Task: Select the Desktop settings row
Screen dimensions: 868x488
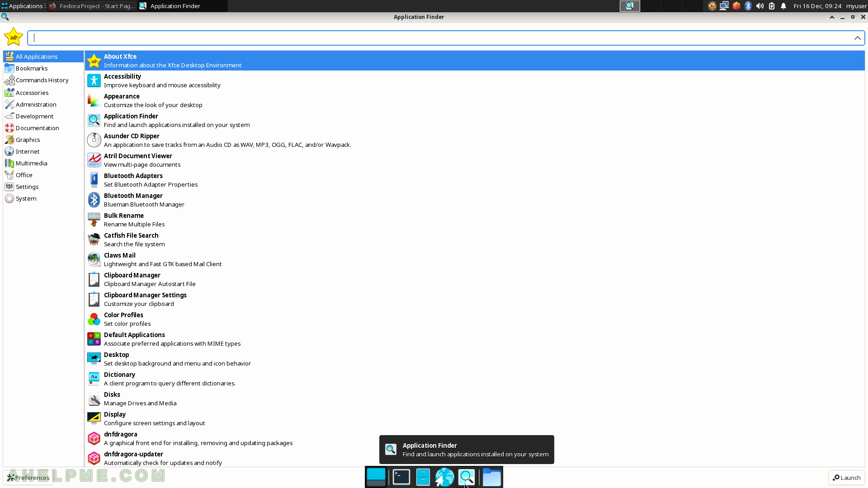Action: pyautogui.click(x=475, y=359)
